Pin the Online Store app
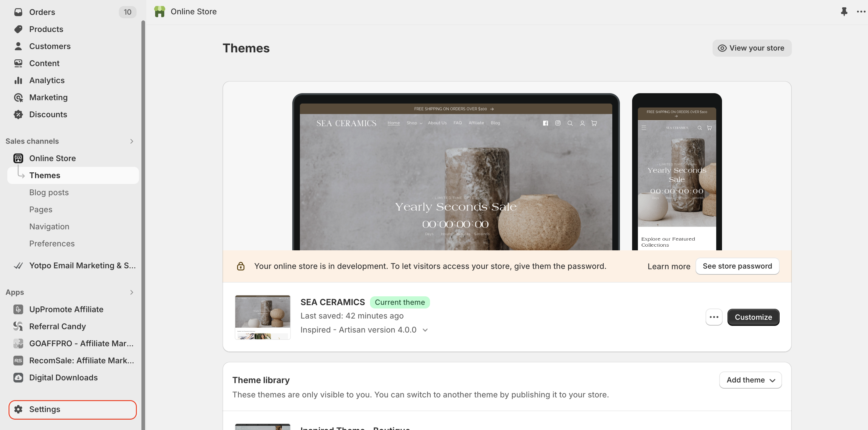This screenshot has width=868, height=430. coord(844,12)
